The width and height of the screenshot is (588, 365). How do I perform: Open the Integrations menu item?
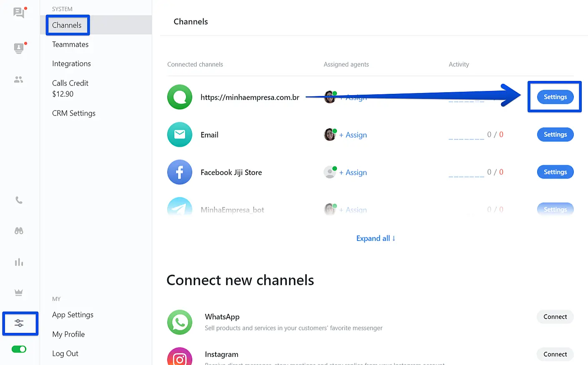point(71,64)
